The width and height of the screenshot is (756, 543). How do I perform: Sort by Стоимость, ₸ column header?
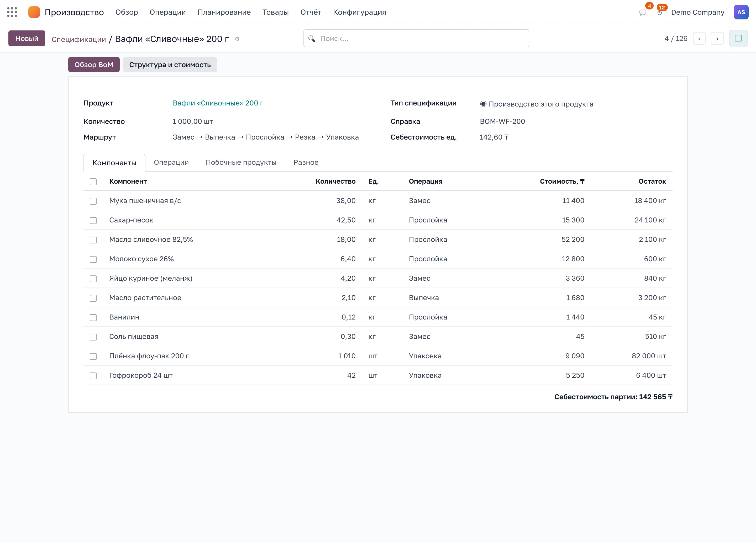click(x=562, y=181)
